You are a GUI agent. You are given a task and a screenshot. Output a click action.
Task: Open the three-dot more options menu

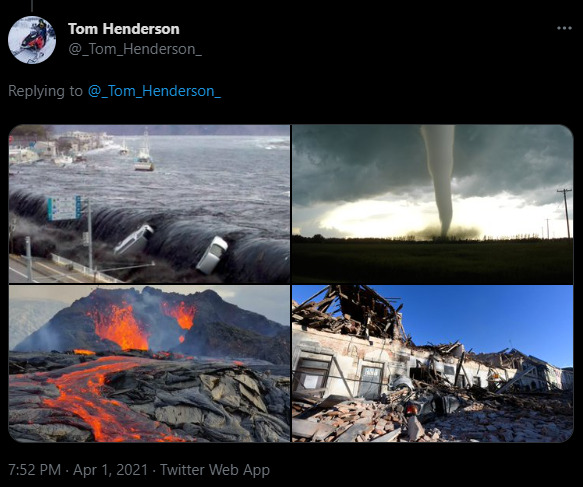tap(564, 28)
